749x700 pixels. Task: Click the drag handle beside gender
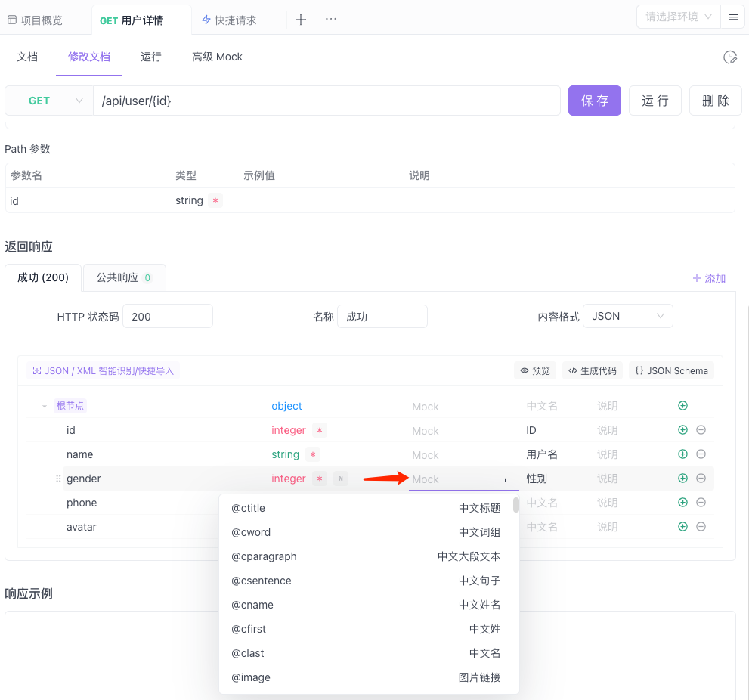(57, 479)
